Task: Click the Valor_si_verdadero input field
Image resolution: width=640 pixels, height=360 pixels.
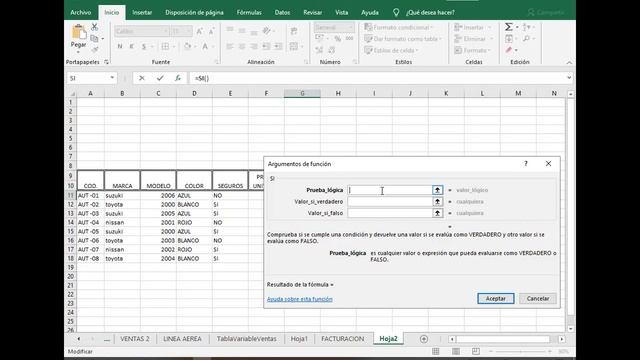Action: coord(390,201)
